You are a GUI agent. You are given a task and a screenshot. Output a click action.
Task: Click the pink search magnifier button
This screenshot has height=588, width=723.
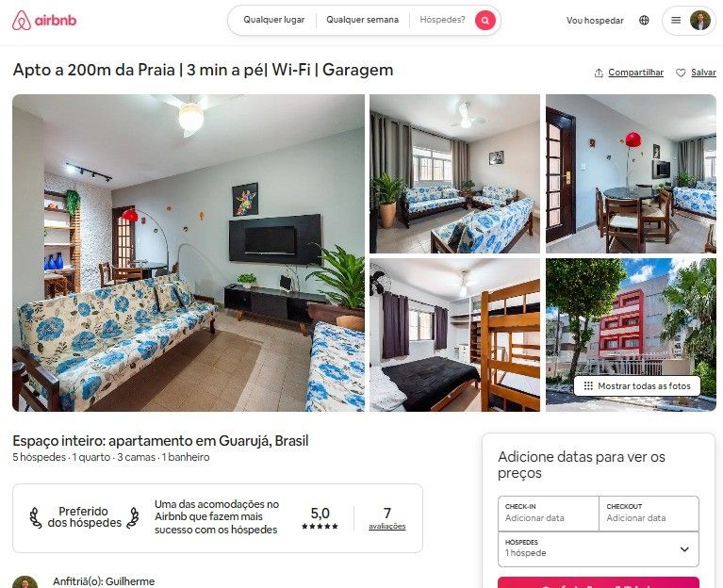(485, 21)
